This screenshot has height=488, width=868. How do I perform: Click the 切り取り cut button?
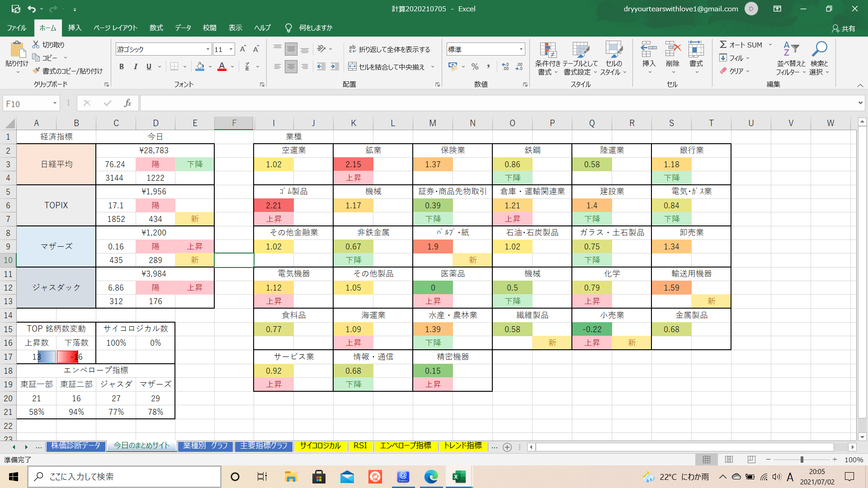pos(48,45)
